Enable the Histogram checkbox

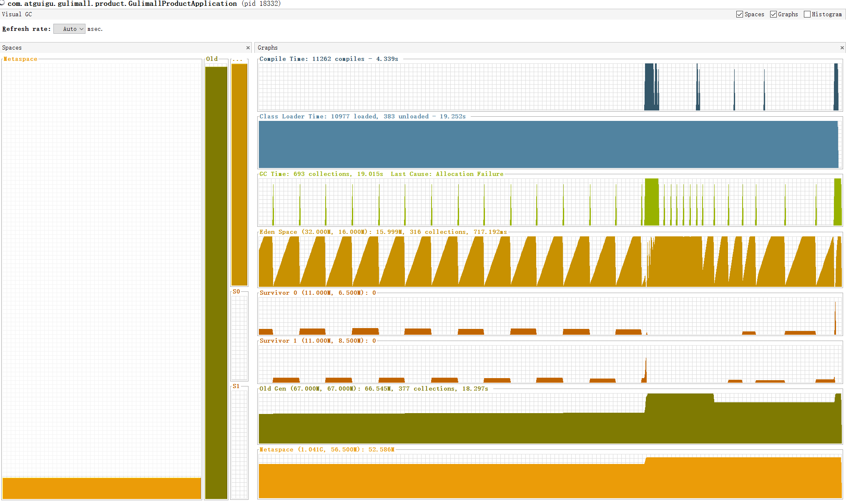[807, 14]
